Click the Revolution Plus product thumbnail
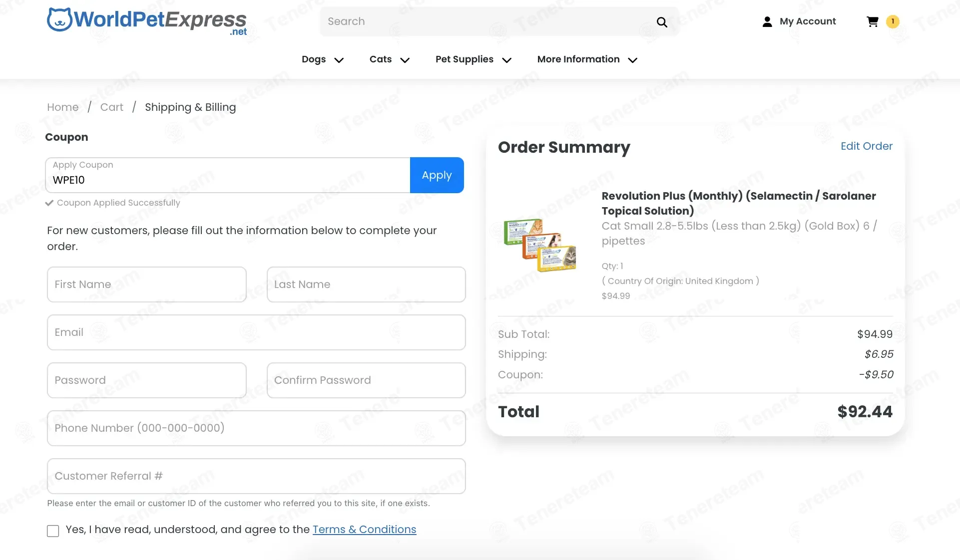This screenshot has width=960, height=560. point(540,245)
